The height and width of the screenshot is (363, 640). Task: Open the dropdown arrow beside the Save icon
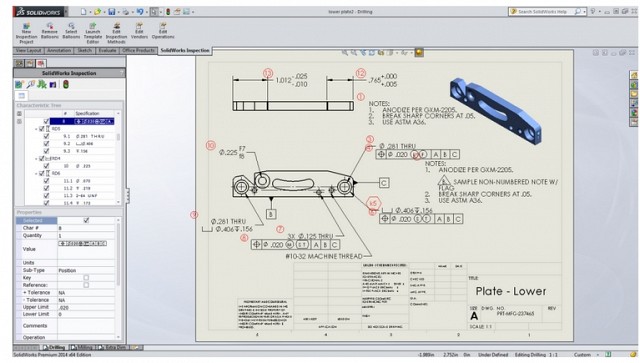(x=118, y=12)
